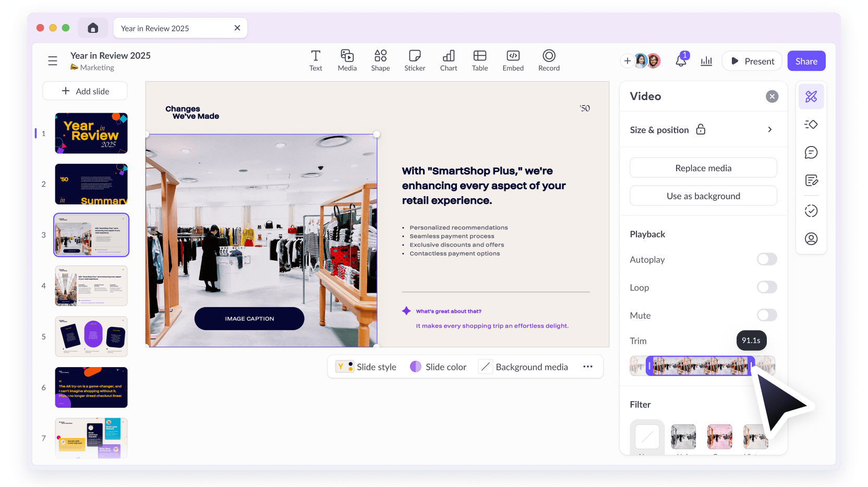
Task: Select slide 3 thumbnail
Action: (91, 235)
